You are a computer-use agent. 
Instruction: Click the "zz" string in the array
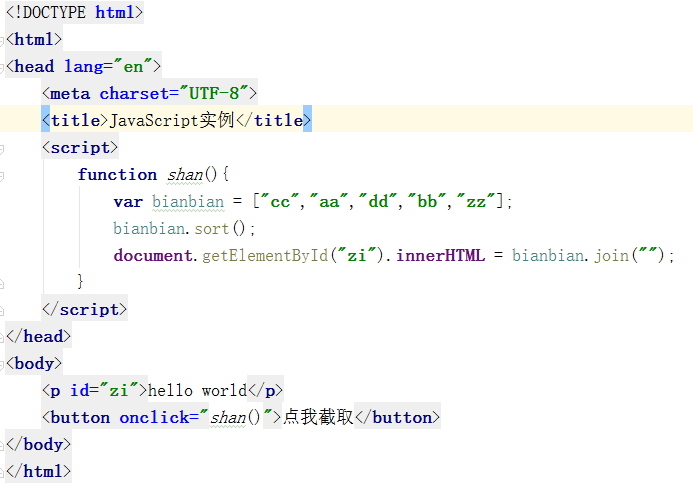[475, 202]
